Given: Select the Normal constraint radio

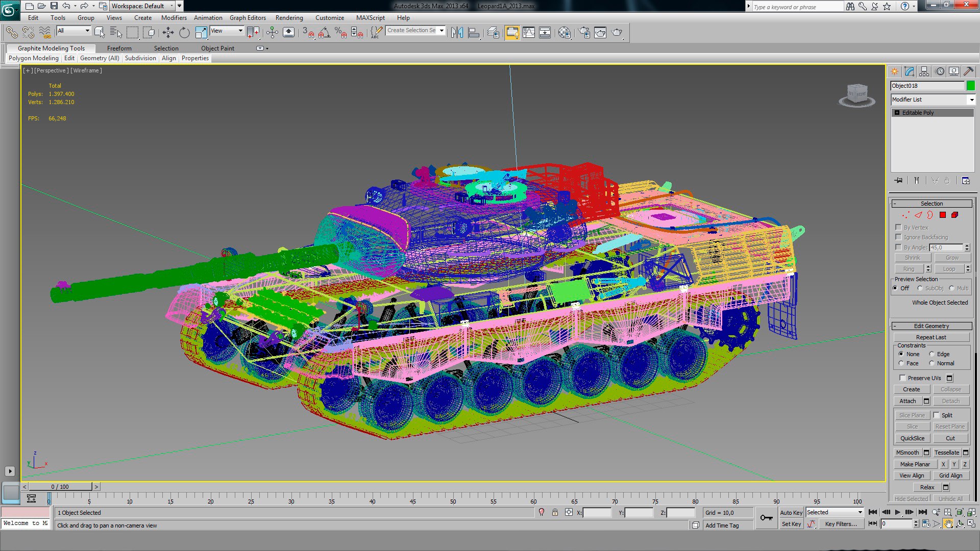Looking at the screenshot, I should [x=932, y=363].
